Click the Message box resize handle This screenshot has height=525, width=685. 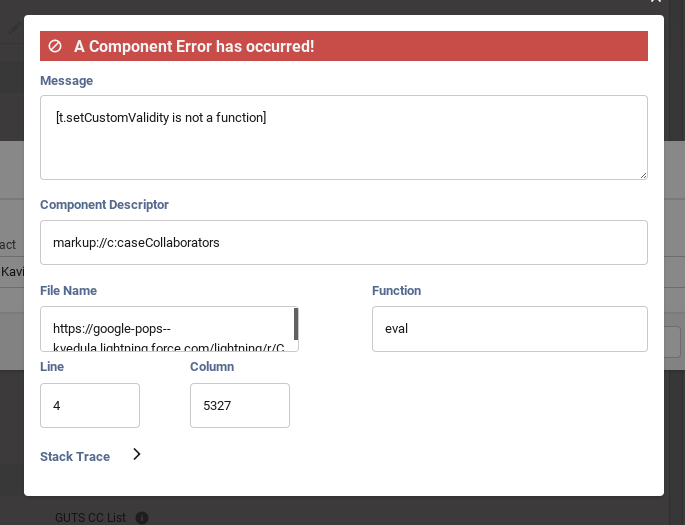pos(641,173)
